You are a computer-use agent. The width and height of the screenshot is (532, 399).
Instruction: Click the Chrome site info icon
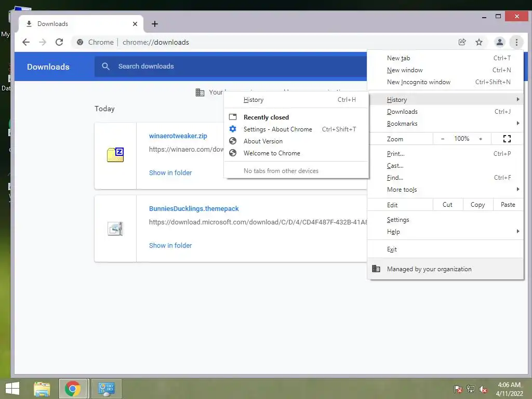80,42
